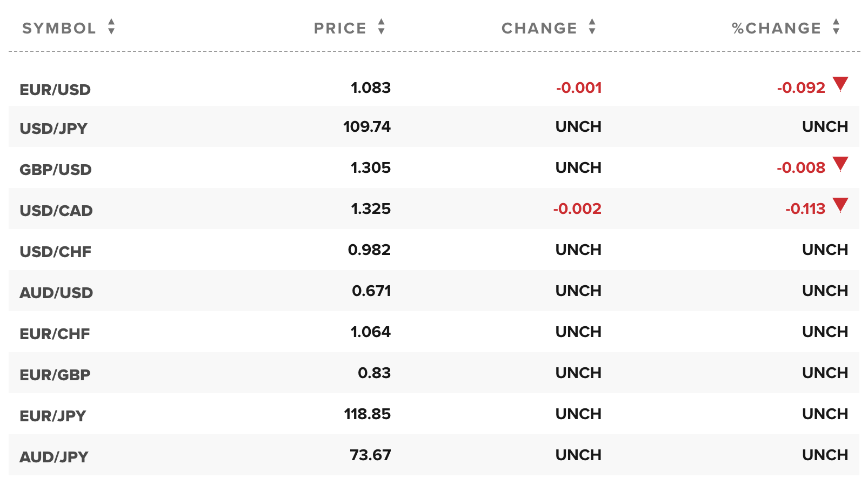The width and height of the screenshot is (868, 498).
Task: Click the %CHANGE column header label
Action: 776,28
